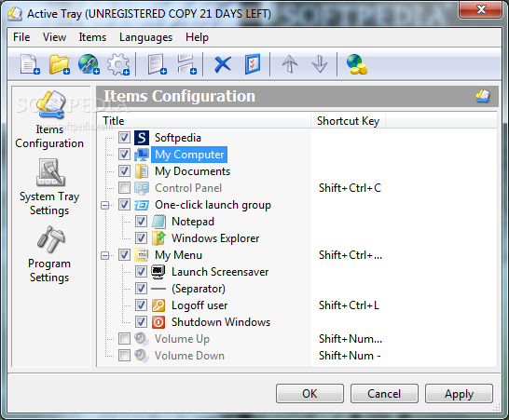Open item properties checklist icon
Screen dimensions: 509x420
pyautogui.click(x=253, y=64)
